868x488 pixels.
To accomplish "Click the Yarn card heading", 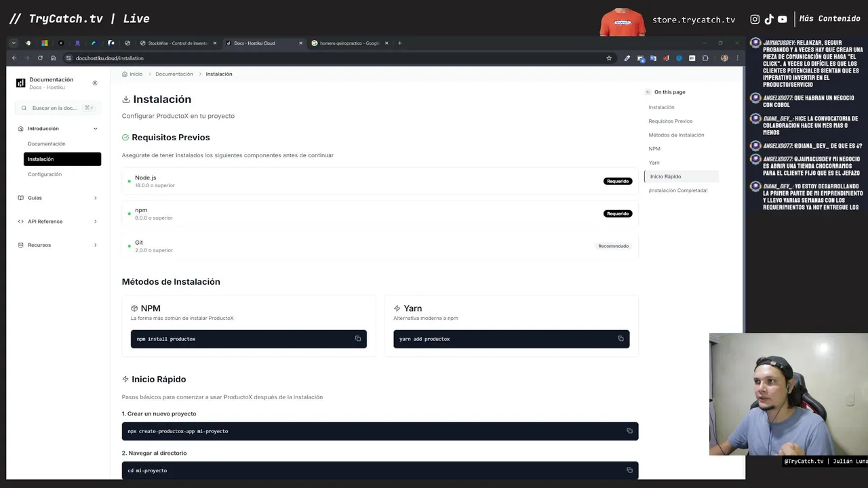I will tap(413, 308).
